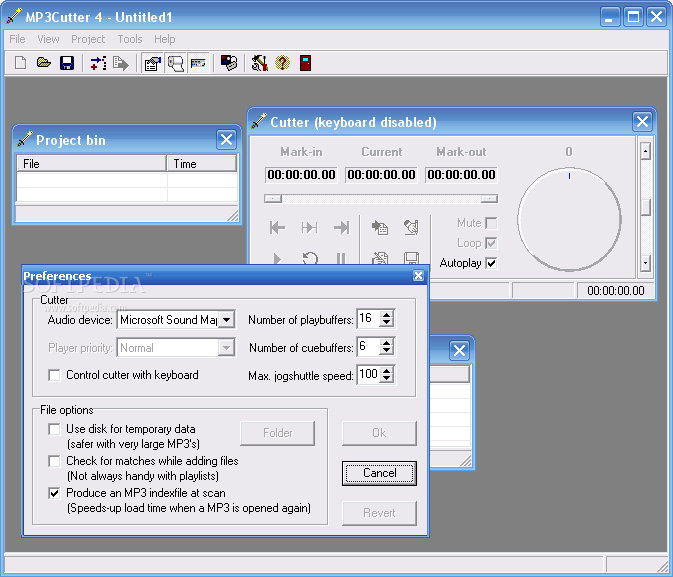This screenshot has height=577, width=673.
Task: Click the Time column header in Project bin
Action: point(201,164)
